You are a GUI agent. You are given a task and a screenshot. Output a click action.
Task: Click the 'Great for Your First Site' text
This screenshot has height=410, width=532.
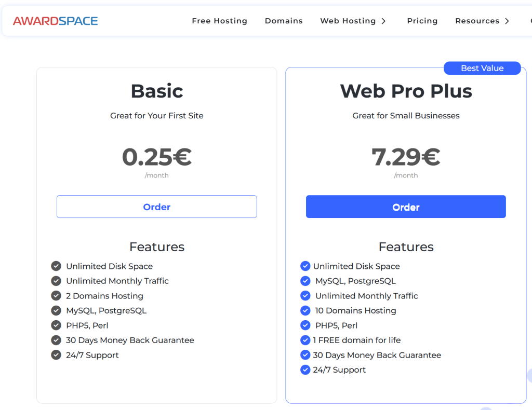click(x=157, y=116)
